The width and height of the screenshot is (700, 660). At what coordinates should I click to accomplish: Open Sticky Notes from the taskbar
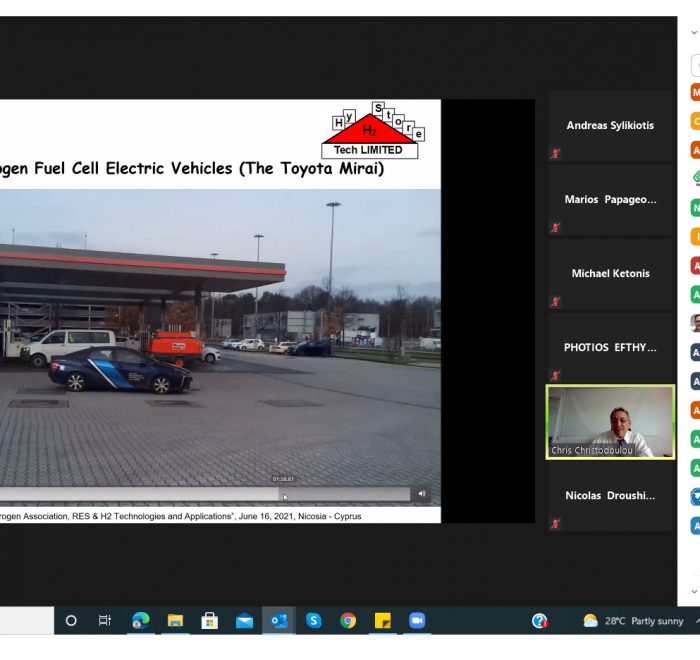coord(383,621)
